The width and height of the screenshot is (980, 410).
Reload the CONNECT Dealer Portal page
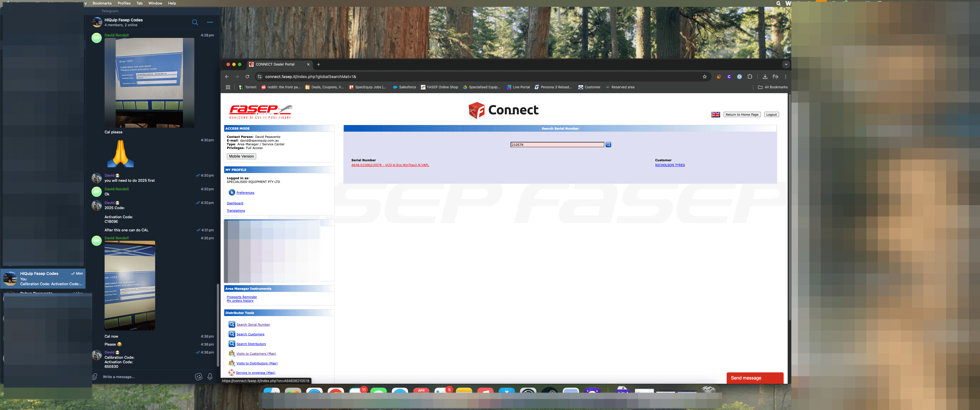click(x=247, y=76)
